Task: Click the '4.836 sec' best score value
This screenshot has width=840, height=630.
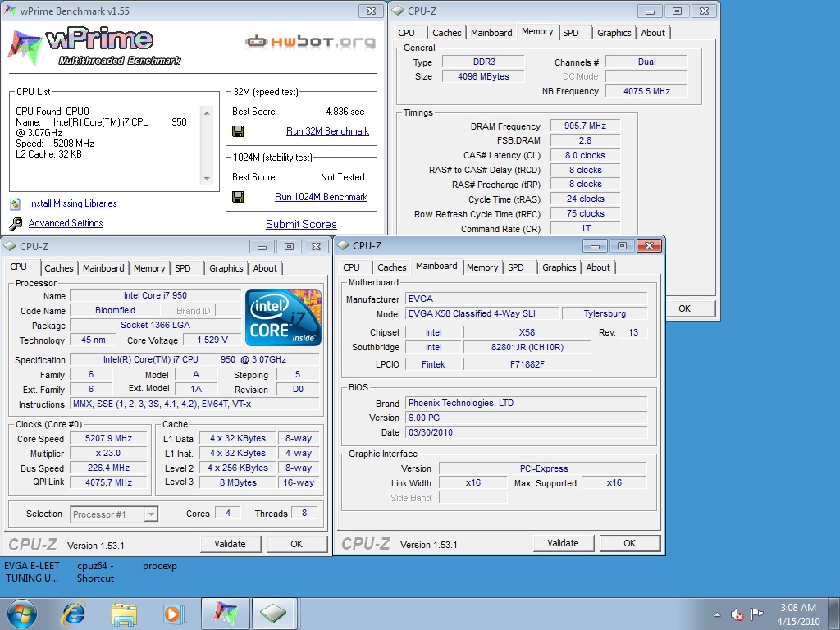Action: point(345,112)
